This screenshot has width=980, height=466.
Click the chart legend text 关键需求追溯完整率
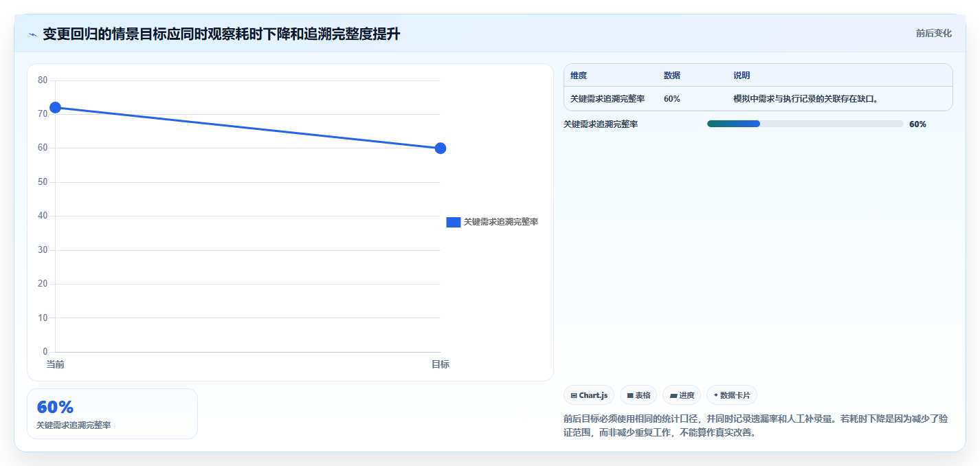(x=500, y=222)
